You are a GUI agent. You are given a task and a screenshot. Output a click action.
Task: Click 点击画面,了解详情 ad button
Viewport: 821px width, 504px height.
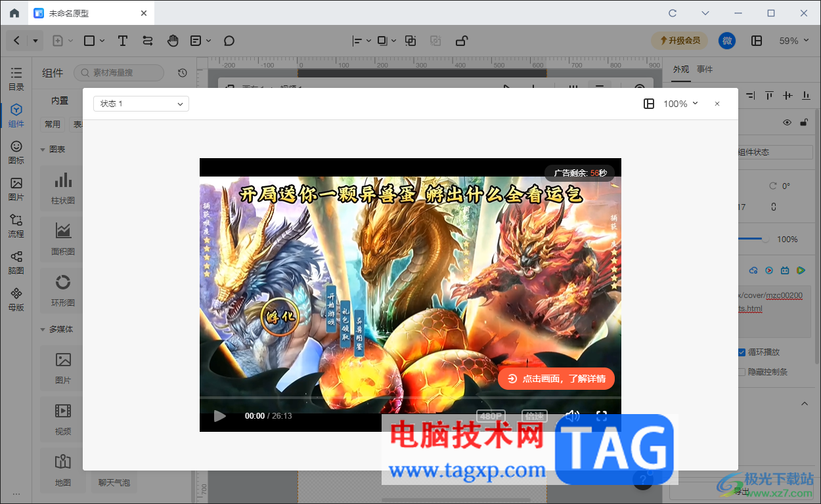click(x=556, y=379)
